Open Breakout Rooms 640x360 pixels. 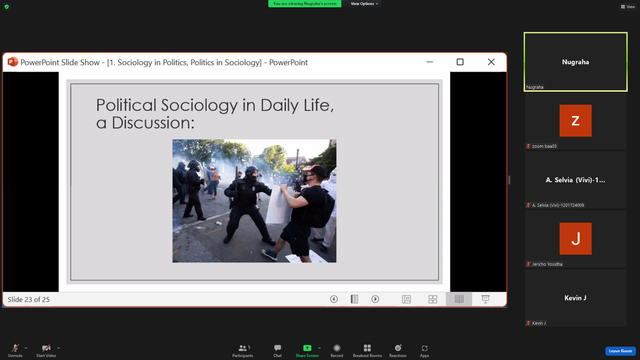coord(367,350)
